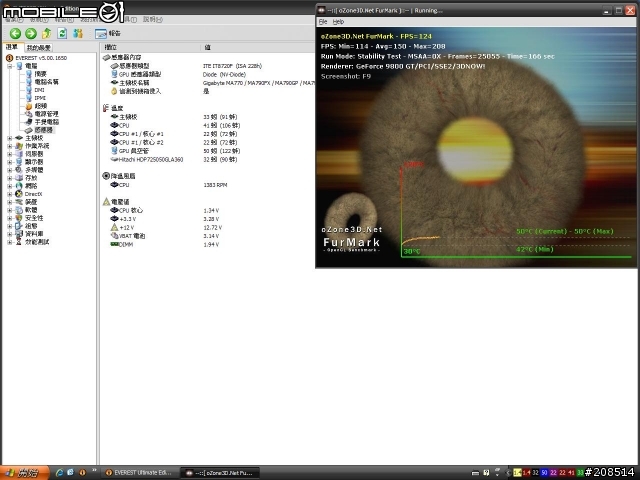Viewport: 640px width, 480px height.
Task: Select the CPU #1 / core #2 row
Action: coord(208,142)
